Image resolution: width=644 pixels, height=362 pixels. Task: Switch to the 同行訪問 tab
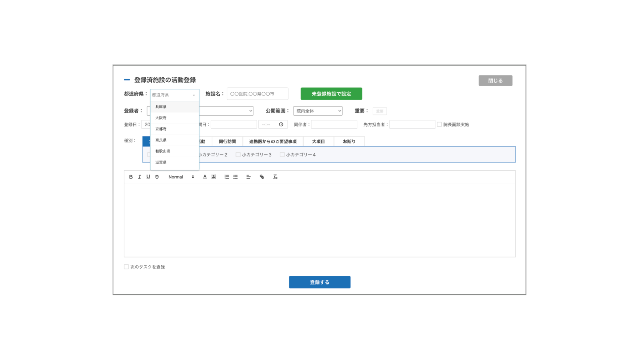click(227, 142)
